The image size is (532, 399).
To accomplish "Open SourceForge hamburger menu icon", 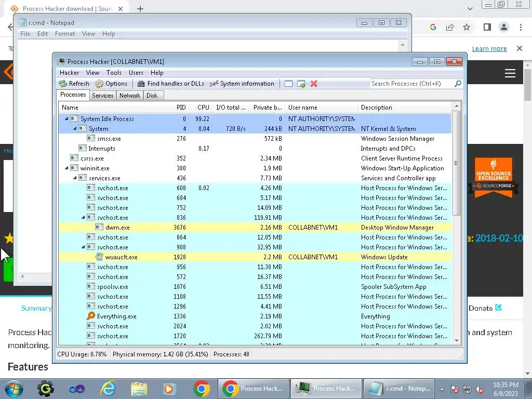I will click(x=510, y=73).
